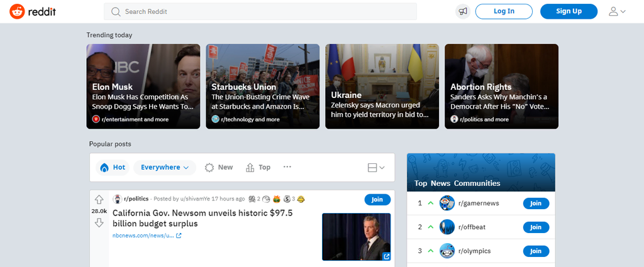The height and width of the screenshot is (267, 644).
Task: Click the Top News Communities banner
Action: point(481,172)
